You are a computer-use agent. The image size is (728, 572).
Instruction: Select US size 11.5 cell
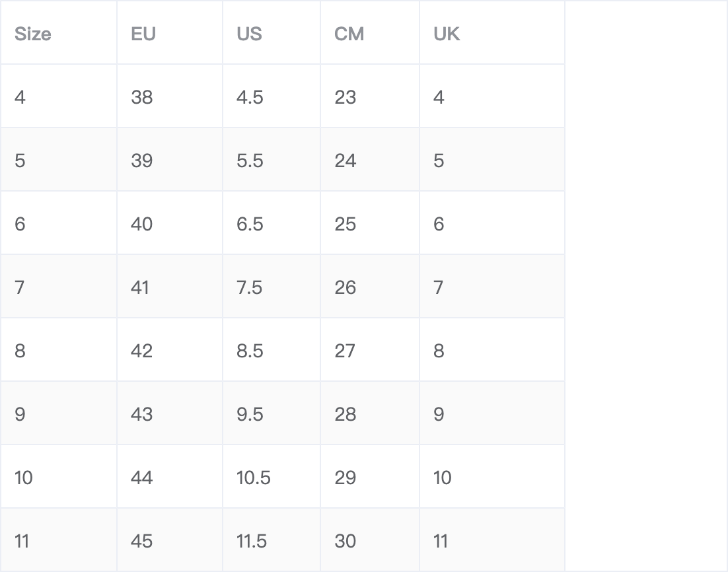point(272,540)
